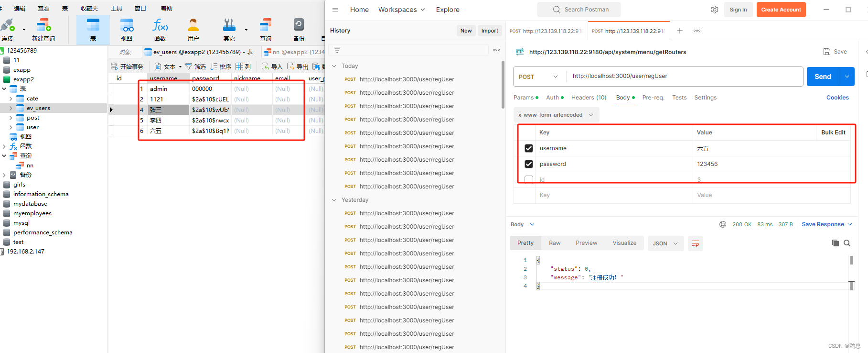Open the 工具 menu in Navicat
The width and height of the screenshot is (868, 353).
117,8
